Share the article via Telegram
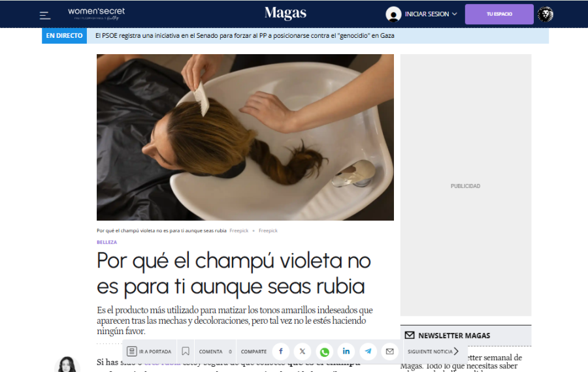The height and width of the screenshot is (372, 588). pos(368,351)
